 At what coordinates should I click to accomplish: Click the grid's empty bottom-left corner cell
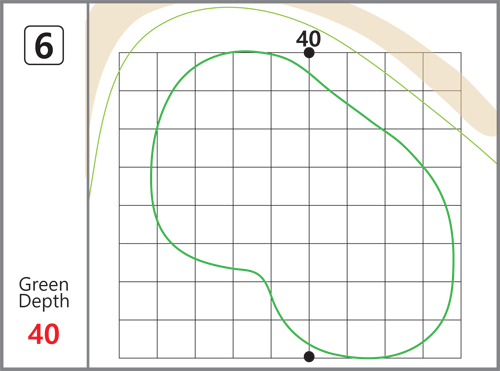click(138, 339)
